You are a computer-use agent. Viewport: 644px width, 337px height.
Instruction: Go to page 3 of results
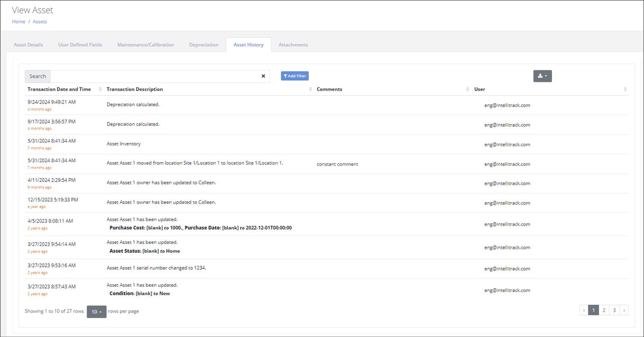pyautogui.click(x=614, y=310)
